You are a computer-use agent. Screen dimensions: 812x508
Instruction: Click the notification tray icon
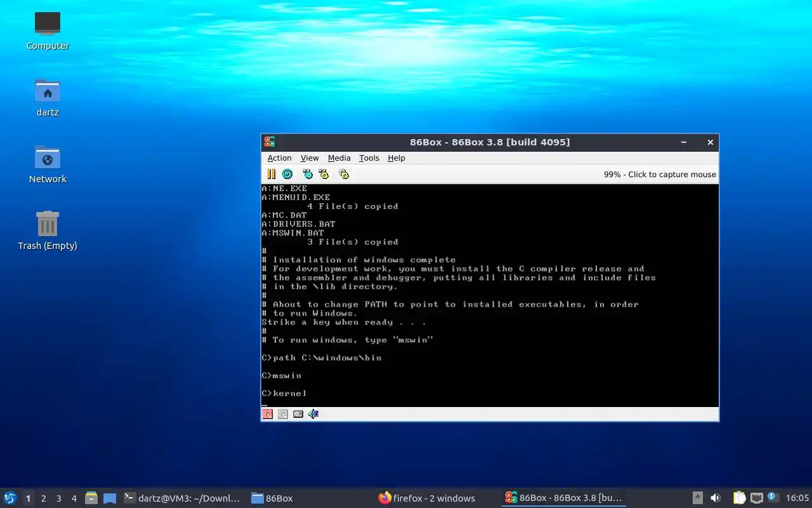(773, 497)
